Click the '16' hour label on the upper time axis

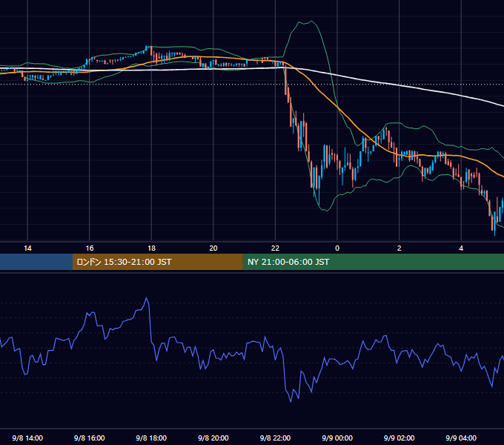click(x=90, y=248)
